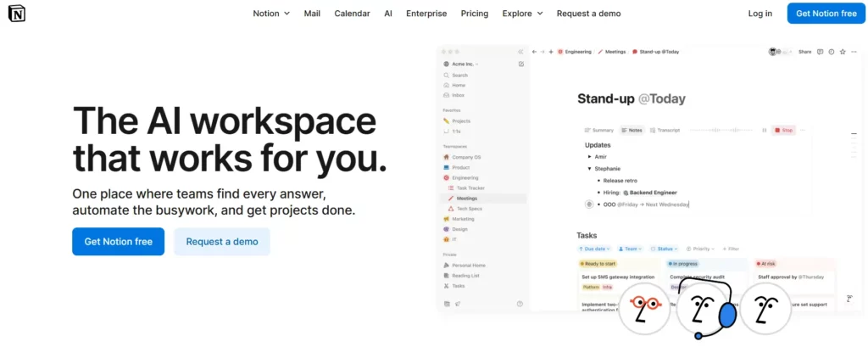
Task: Open Reading List in Private
Action: click(x=462, y=276)
